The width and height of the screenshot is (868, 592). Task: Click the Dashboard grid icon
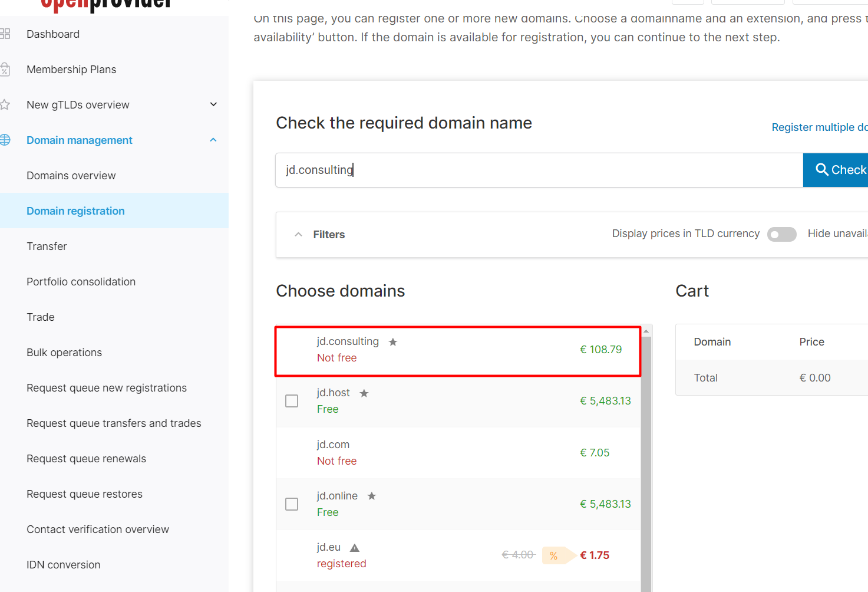click(x=6, y=34)
